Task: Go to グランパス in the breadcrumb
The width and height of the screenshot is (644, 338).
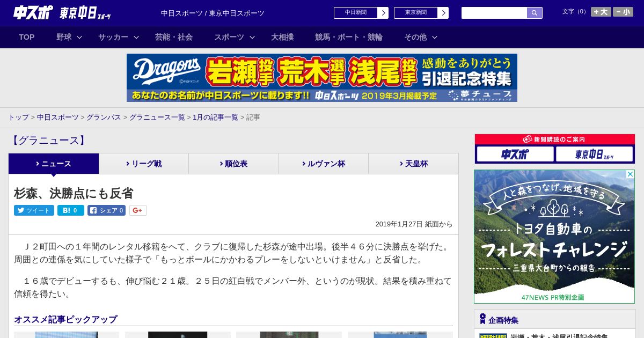Action: click(104, 117)
